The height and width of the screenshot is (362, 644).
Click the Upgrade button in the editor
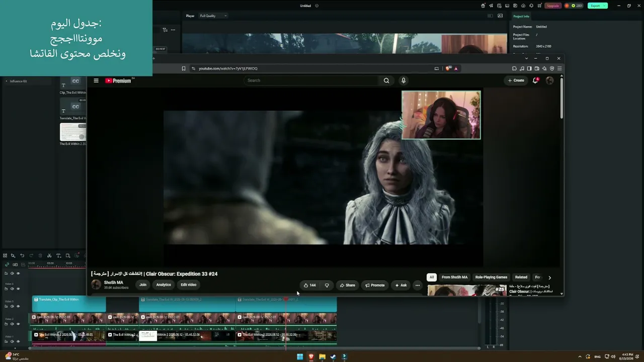pyautogui.click(x=553, y=6)
